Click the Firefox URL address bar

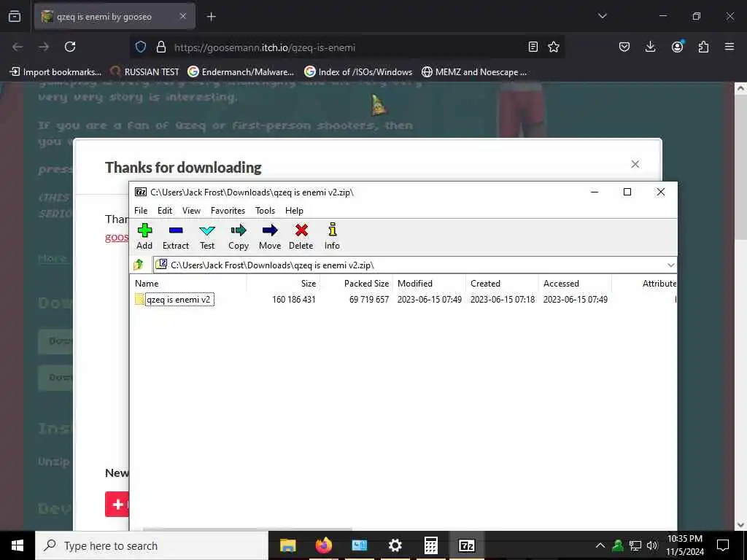pyautogui.click(x=348, y=47)
